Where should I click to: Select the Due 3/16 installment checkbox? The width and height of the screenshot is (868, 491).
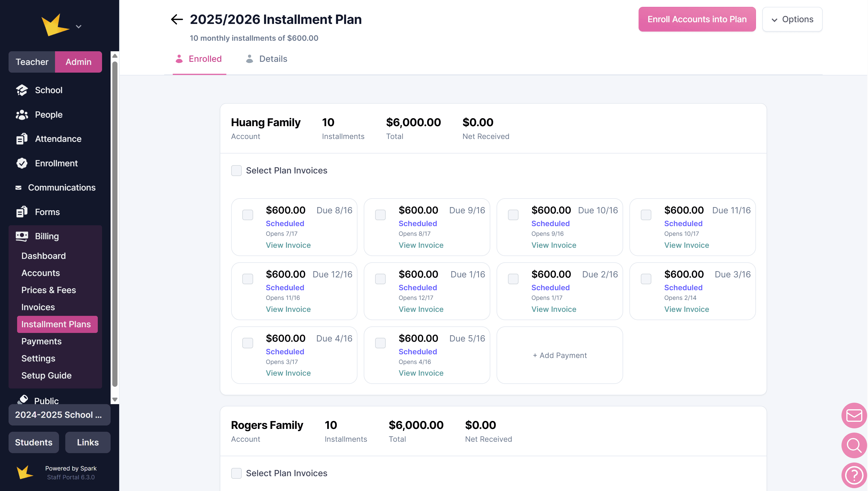646,279
